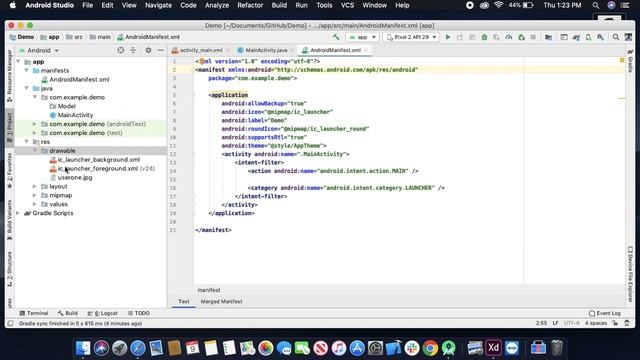Select the Text tab below editor
The width and height of the screenshot is (640, 360).
pos(184,302)
